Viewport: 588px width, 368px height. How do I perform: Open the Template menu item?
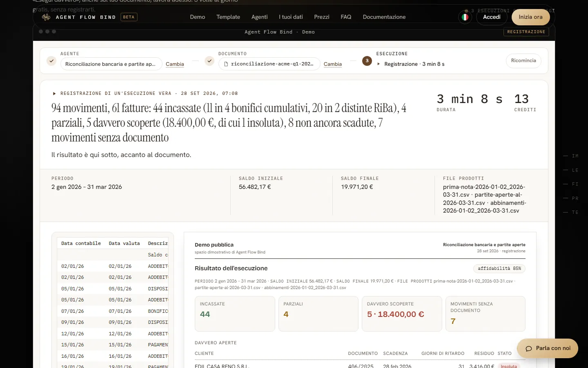228,17
